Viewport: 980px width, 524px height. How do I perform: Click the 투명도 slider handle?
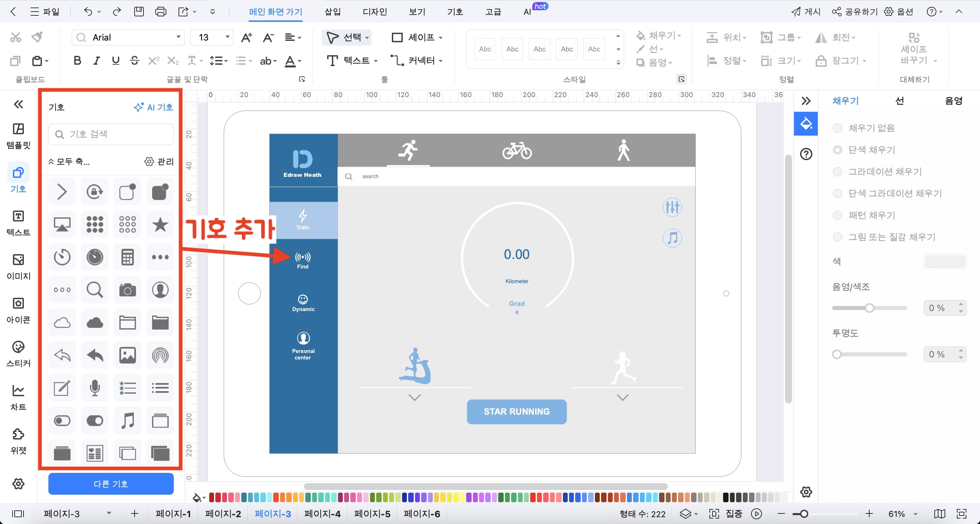pos(837,354)
